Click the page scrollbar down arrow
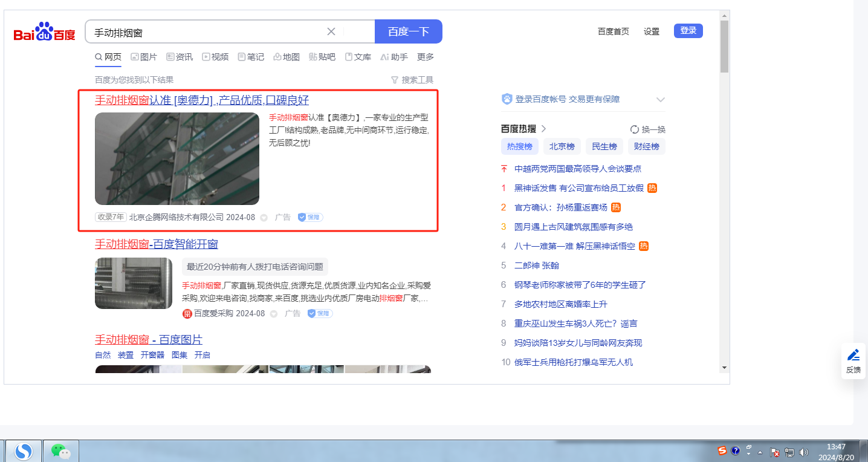Screen dimensions: 868x462 [x=724, y=367]
